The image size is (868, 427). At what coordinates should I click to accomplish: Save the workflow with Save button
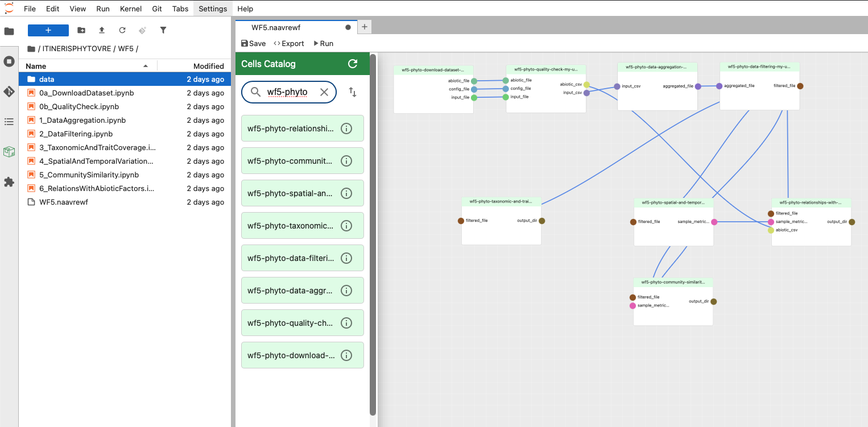pos(254,43)
